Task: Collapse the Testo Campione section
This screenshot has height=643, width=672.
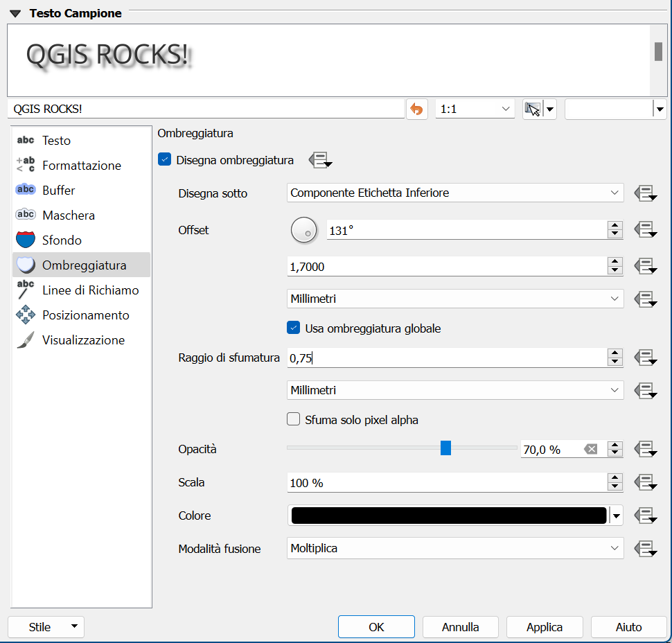Action: (15, 14)
